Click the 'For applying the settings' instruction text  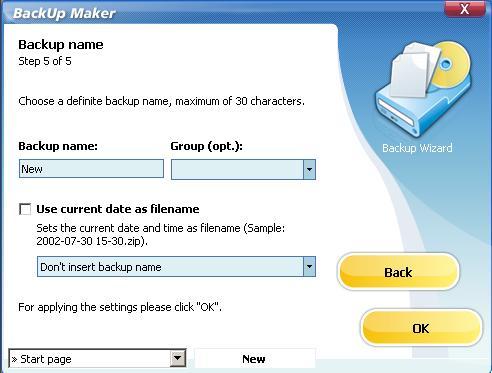tap(120, 307)
